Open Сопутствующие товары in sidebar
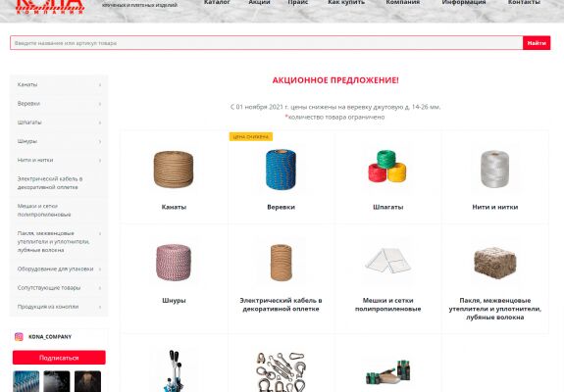Screen dimensions: 564x392 [x=49, y=288]
